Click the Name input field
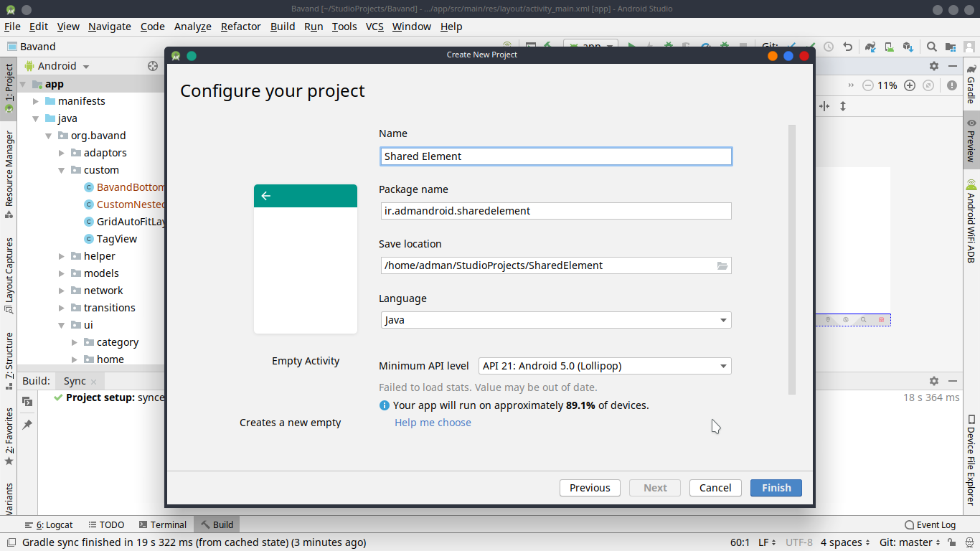The width and height of the screenshot is (980, 551). (x=556, y=156)
